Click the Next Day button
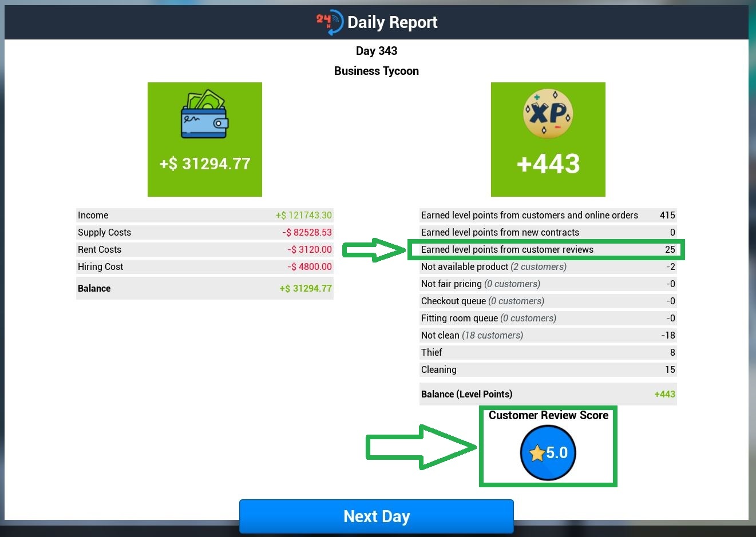 (377, 516)
